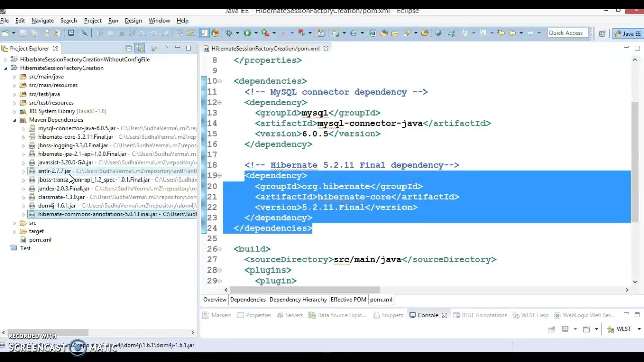Click the back navigation yellow arrow icon
The height and width of the screenshot is (362, 644).
pyautogui.click(x=512, y=33)
